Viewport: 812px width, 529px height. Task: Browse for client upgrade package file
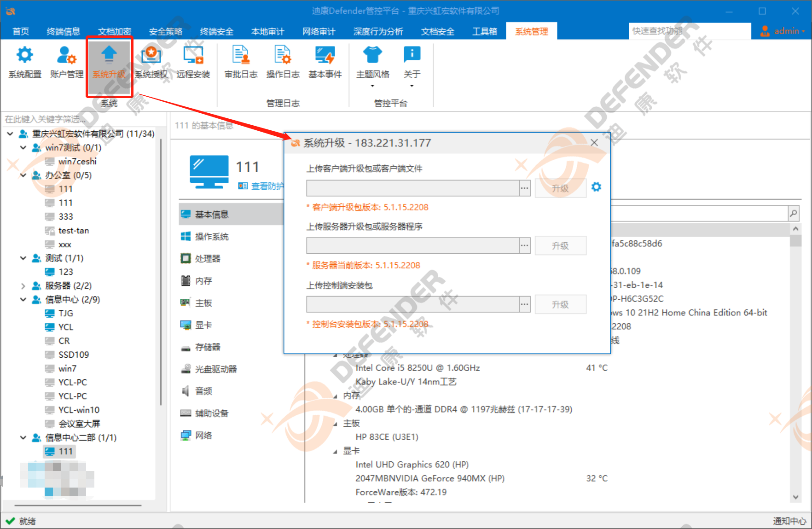(x=524, y=188)
